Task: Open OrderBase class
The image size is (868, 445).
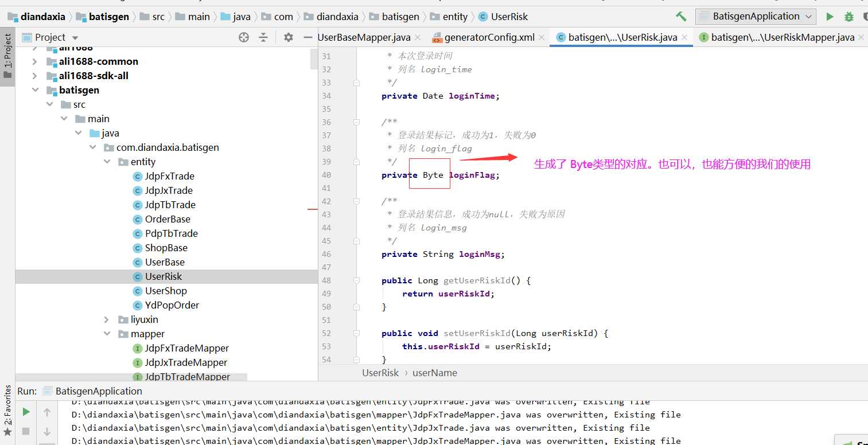Action: point(168,219)
